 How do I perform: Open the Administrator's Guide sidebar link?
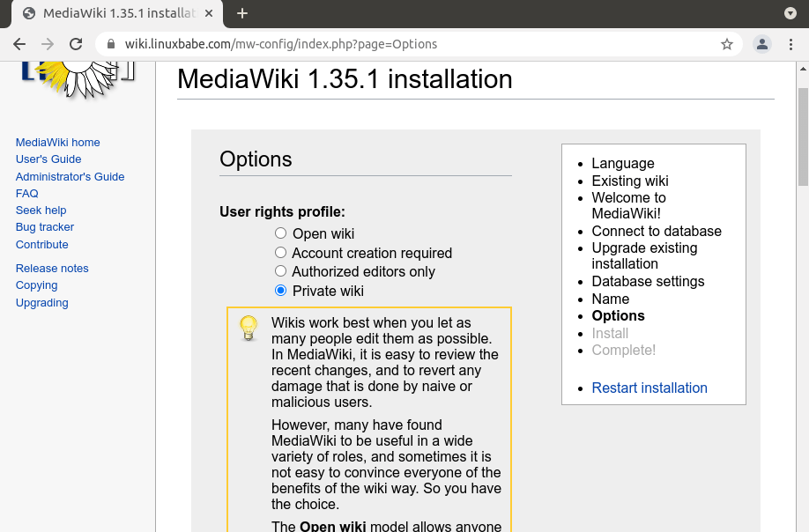click(70, 176)
